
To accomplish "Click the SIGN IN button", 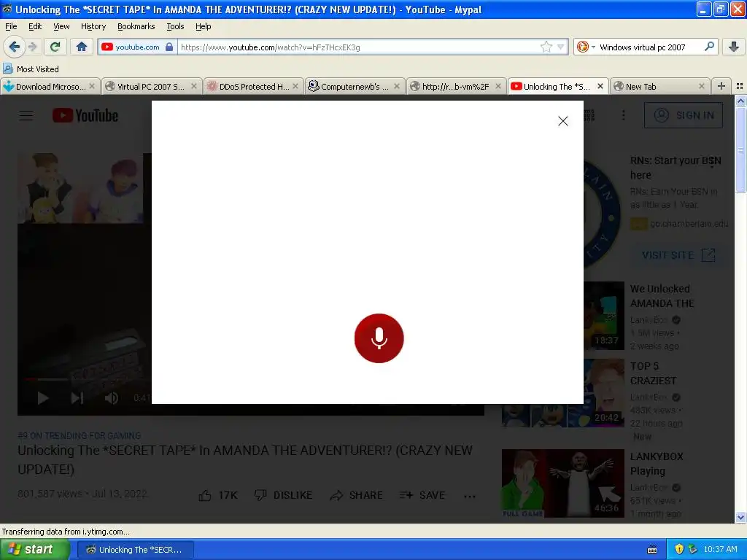I will (683, 115).
